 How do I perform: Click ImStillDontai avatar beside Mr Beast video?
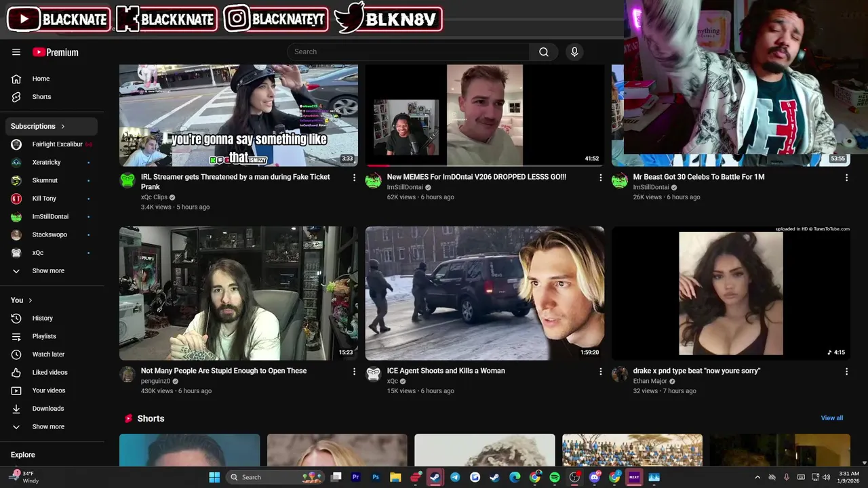coord(620,180)
